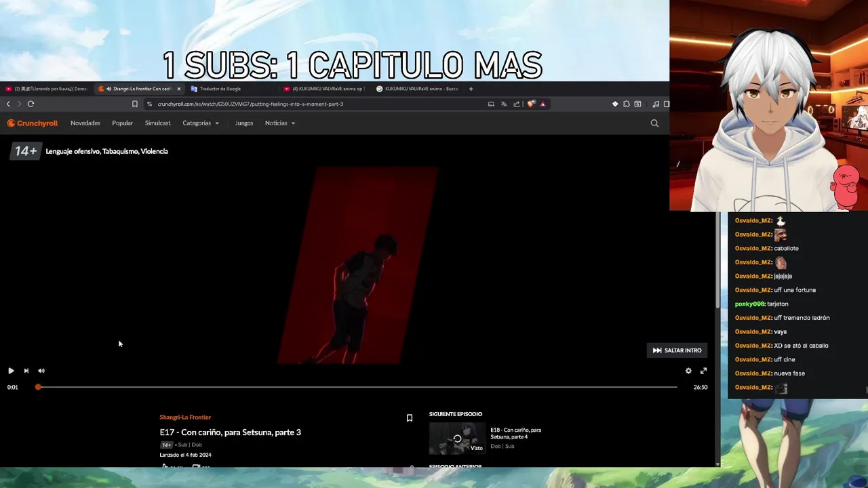Go forward in the browser
The width and height of the screenshot is (868, 488).
click(x=19, y=104)
